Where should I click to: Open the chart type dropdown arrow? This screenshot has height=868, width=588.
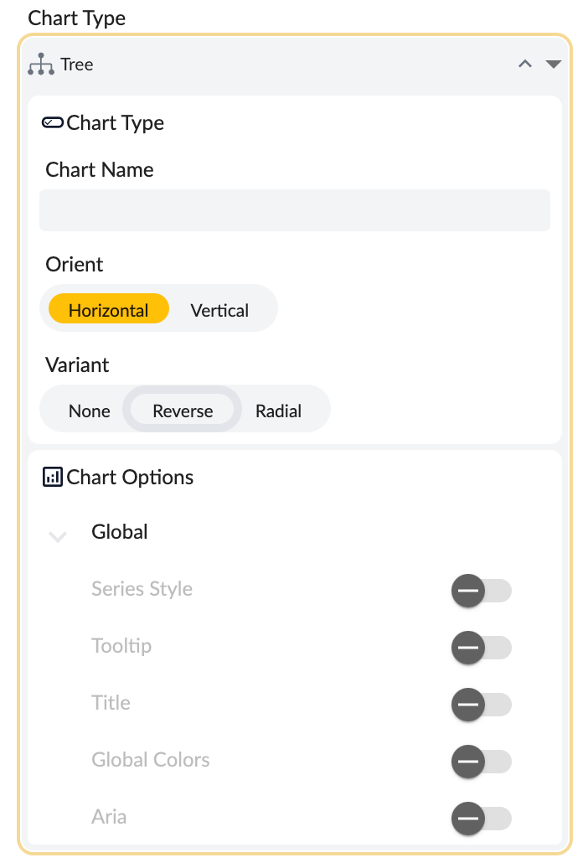554,64
